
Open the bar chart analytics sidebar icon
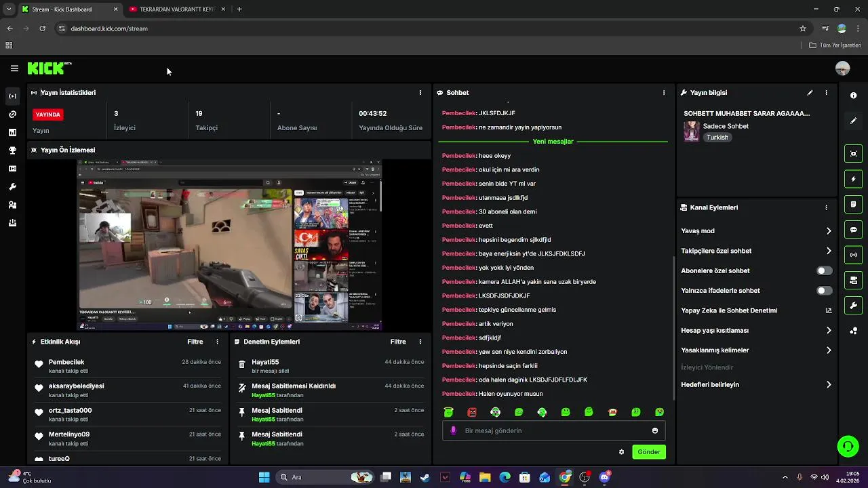click(x=12, y=132)
